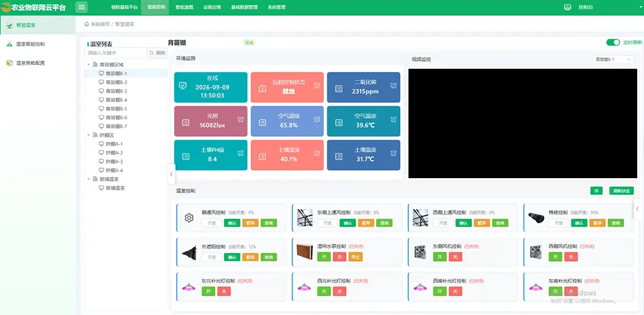Click the 请输入关键字 search field

pos(116,53)
